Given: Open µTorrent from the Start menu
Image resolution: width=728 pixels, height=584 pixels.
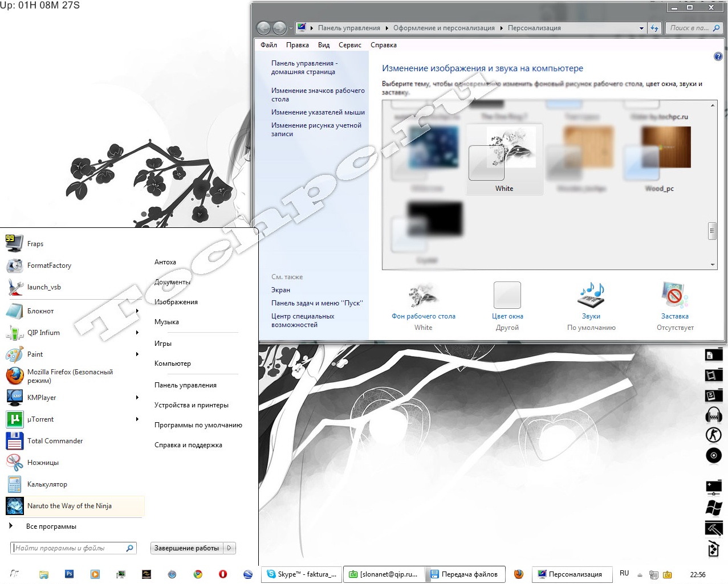Looking at the screenshot, I should pos(41,419).
